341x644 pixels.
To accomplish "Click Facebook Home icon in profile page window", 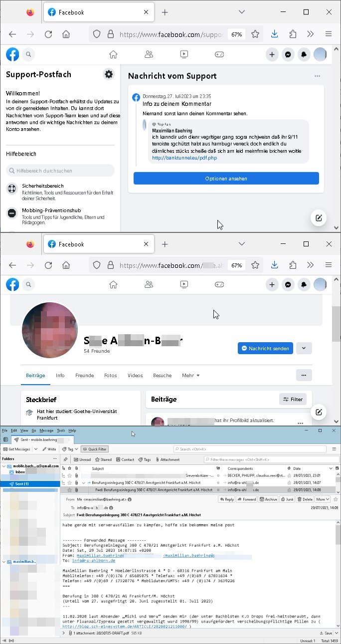I will [x=113, y=284].
